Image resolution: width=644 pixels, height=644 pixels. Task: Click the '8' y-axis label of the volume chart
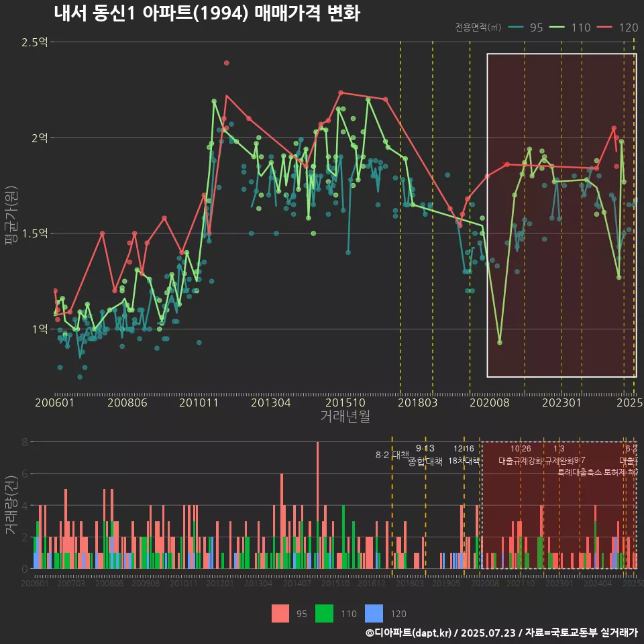coord(25,442)
